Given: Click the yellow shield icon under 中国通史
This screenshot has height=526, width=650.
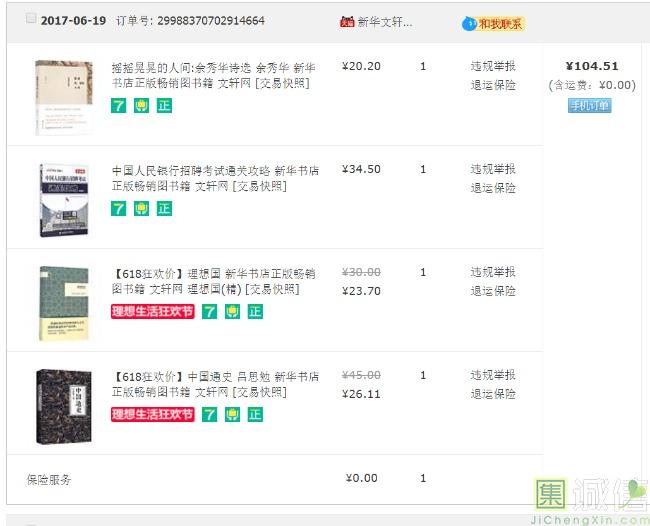Looking at the screenshot, I should [x=232, y=414].
